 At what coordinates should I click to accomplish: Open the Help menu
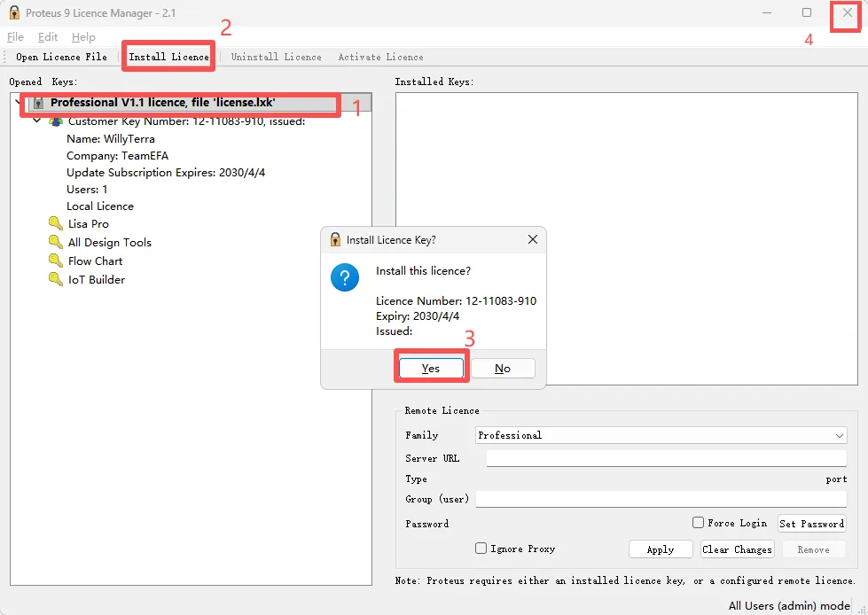[83, 37]
